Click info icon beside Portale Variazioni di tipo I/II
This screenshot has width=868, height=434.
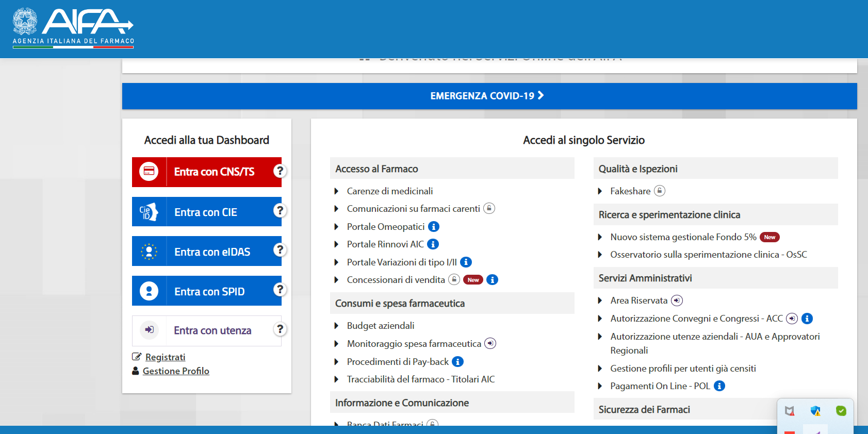click(x=466, y=262)
